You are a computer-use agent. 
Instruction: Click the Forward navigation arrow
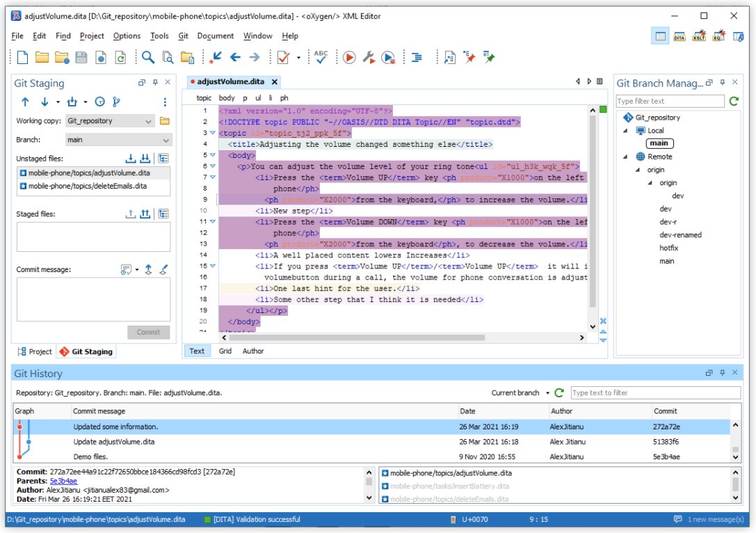(255, 57)
